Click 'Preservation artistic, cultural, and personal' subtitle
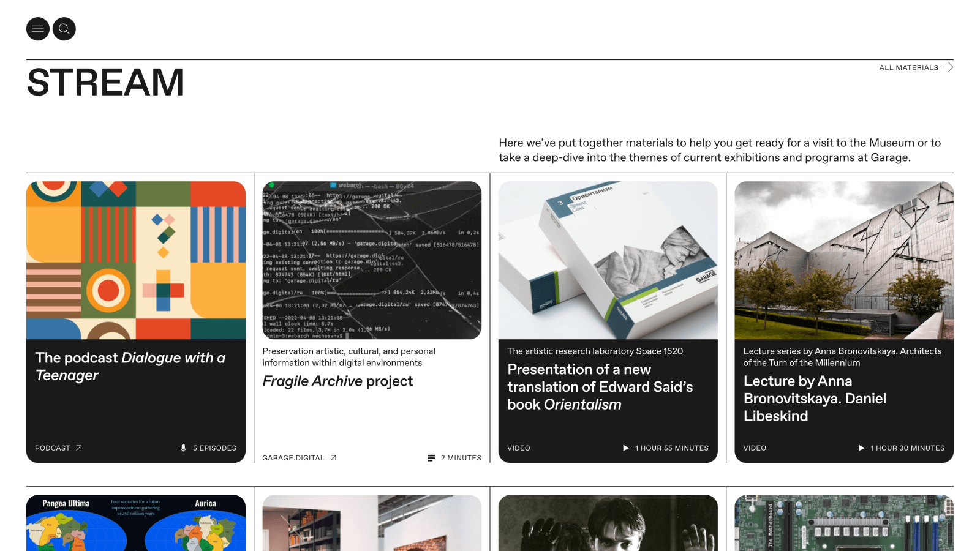The height and width of the screenshot is (551, 980). tap(349, 357)
